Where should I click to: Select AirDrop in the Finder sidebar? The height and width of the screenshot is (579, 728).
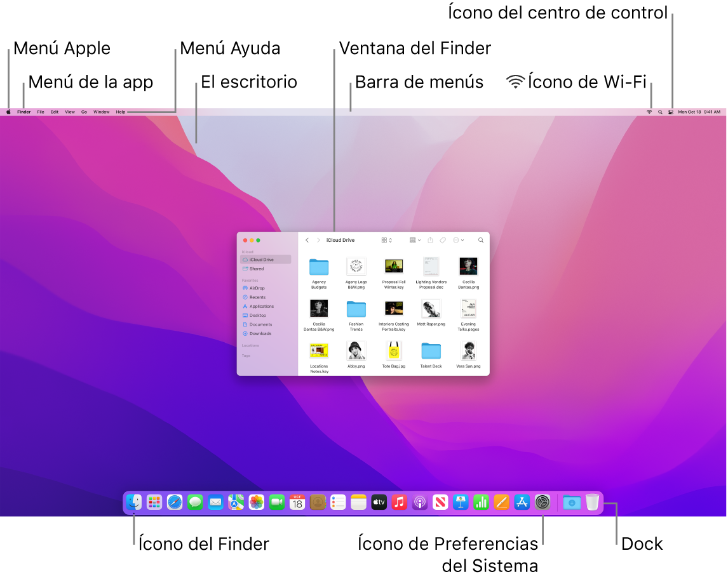[257, 288]
